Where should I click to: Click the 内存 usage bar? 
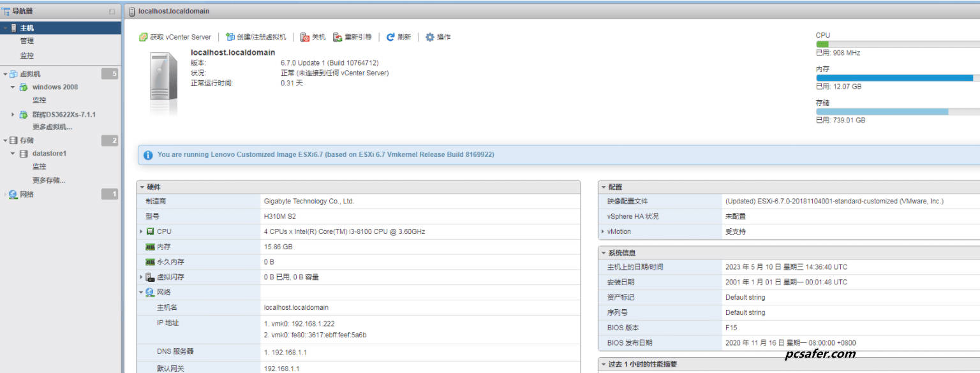coord(898,78)
